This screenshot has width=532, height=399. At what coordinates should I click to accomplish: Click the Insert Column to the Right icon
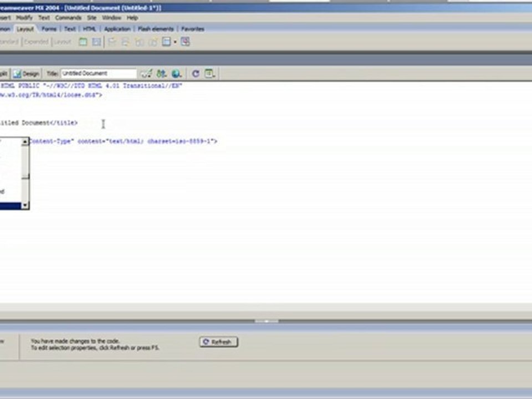click(153, 42)
